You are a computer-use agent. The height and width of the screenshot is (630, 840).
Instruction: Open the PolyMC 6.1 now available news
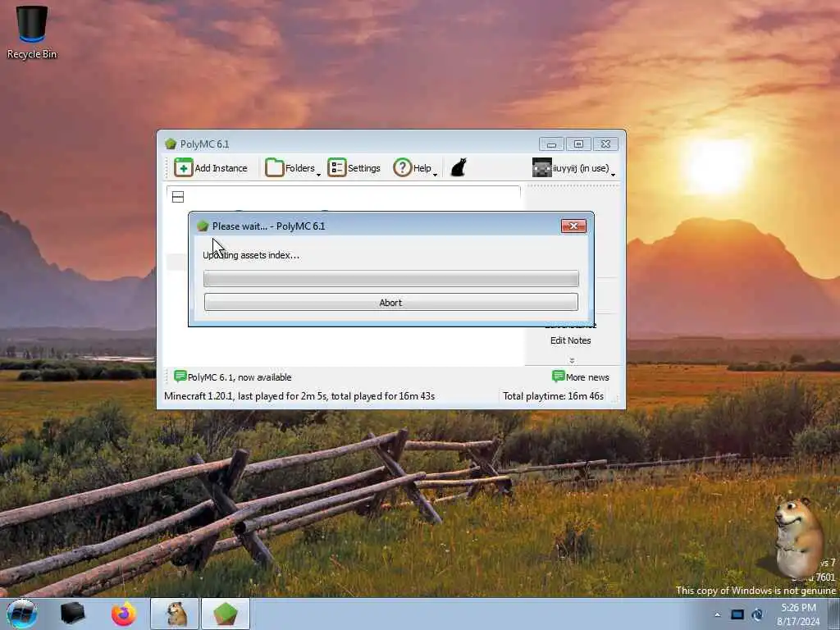coord(233,377)
